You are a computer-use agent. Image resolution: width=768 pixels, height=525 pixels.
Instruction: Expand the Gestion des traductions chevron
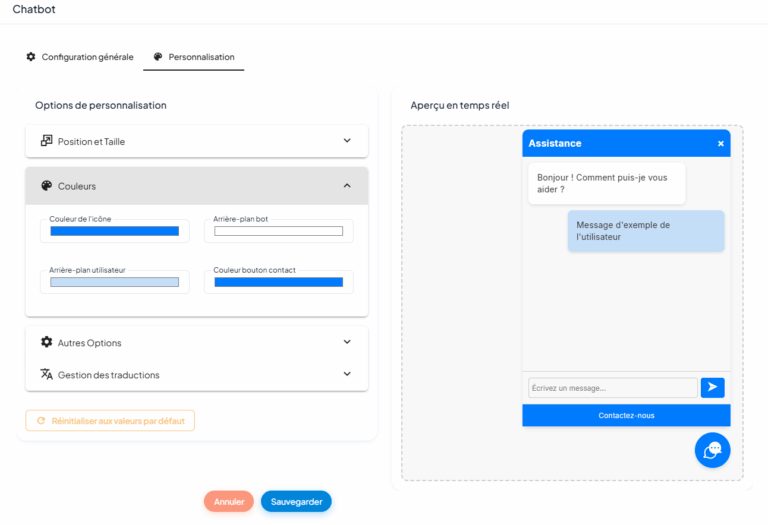click(x=347, y=374)
